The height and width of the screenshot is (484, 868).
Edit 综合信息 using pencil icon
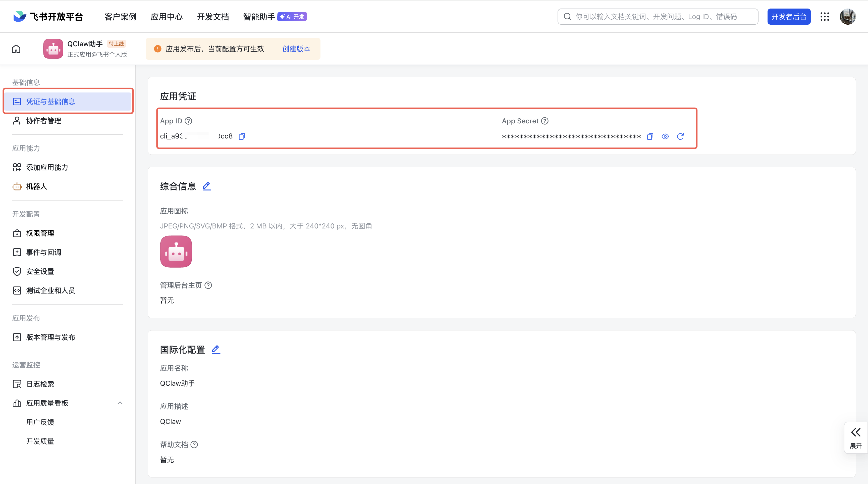(x=206, y=186)
